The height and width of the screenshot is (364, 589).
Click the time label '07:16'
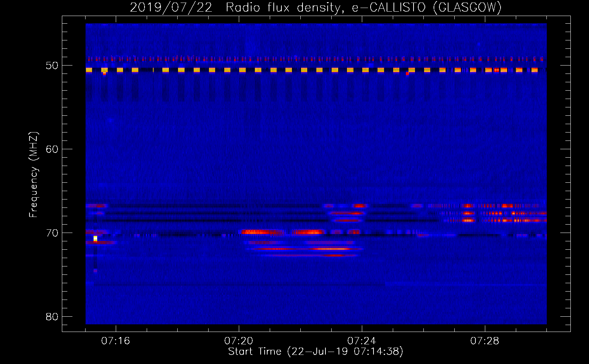[x=116, y=341]
